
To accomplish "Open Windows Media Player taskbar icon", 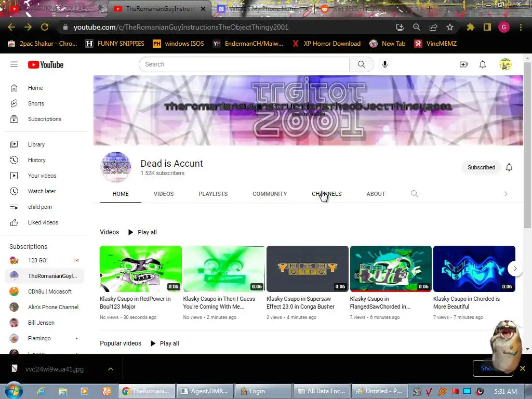I will pos(85,391).
